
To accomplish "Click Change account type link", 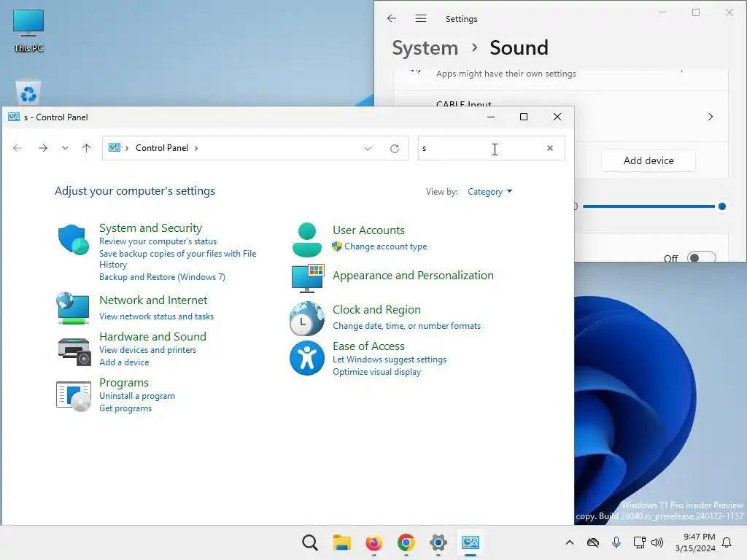I will point(385,246).
